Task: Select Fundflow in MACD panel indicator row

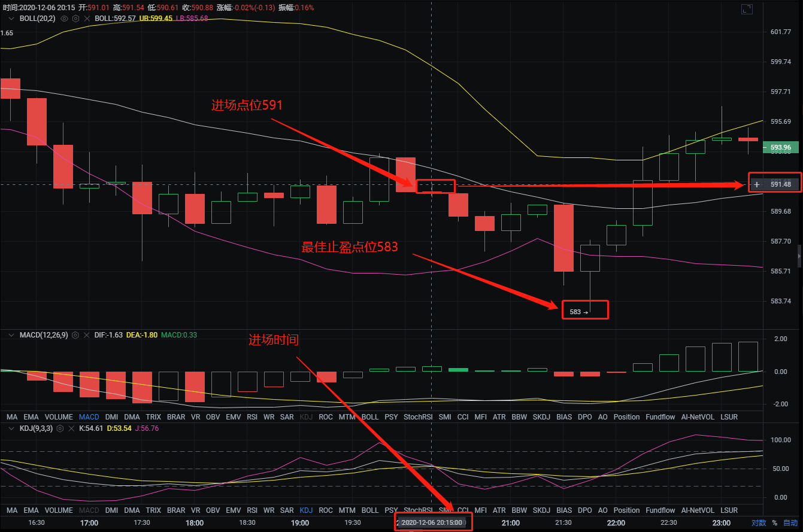Action: click(660, 417)
